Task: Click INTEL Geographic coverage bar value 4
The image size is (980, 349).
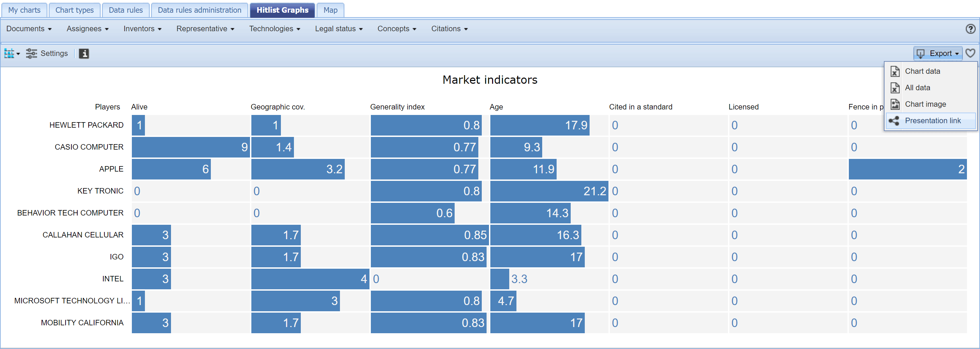Action: 310,279
